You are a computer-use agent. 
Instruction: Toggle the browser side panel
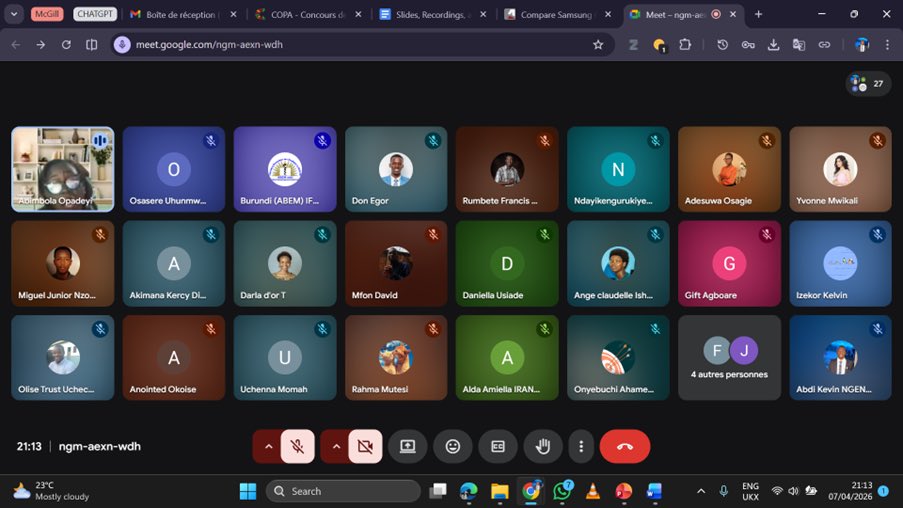click(92, 44)
